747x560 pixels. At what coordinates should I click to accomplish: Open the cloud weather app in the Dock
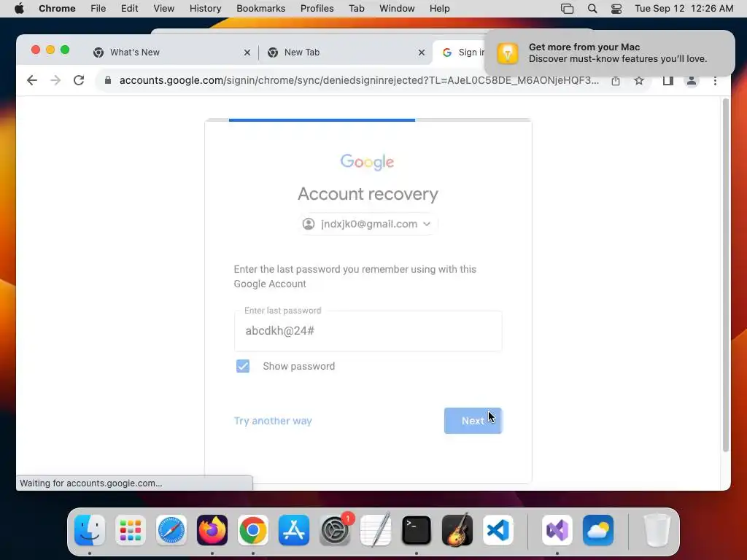pyautogui.click(x=598, y=530)
